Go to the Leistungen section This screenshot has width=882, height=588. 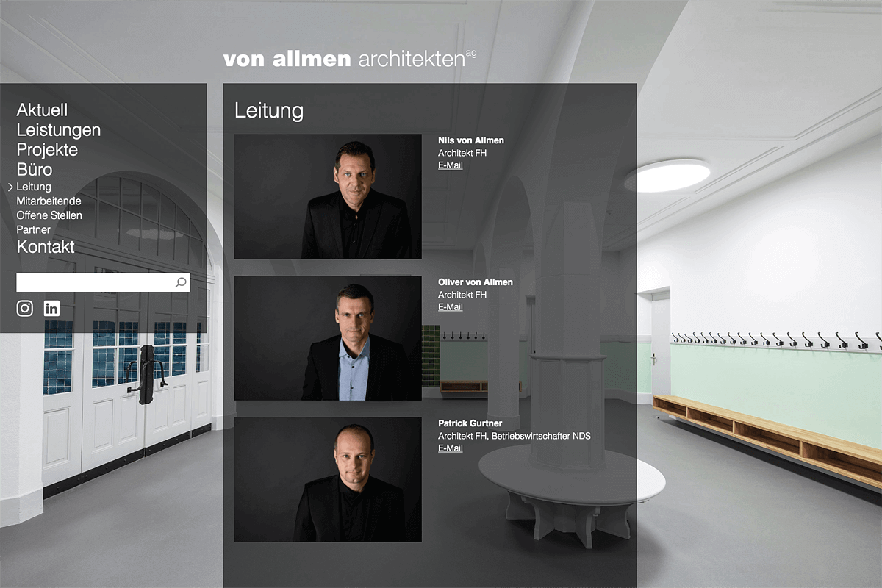pyautogui.click(x=59, y=130)
